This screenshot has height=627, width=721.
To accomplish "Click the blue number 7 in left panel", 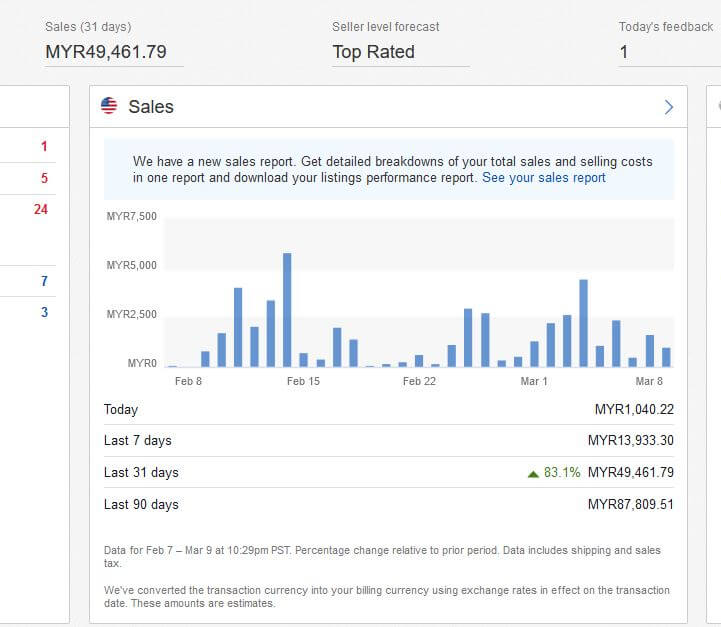I will [44, 281].
